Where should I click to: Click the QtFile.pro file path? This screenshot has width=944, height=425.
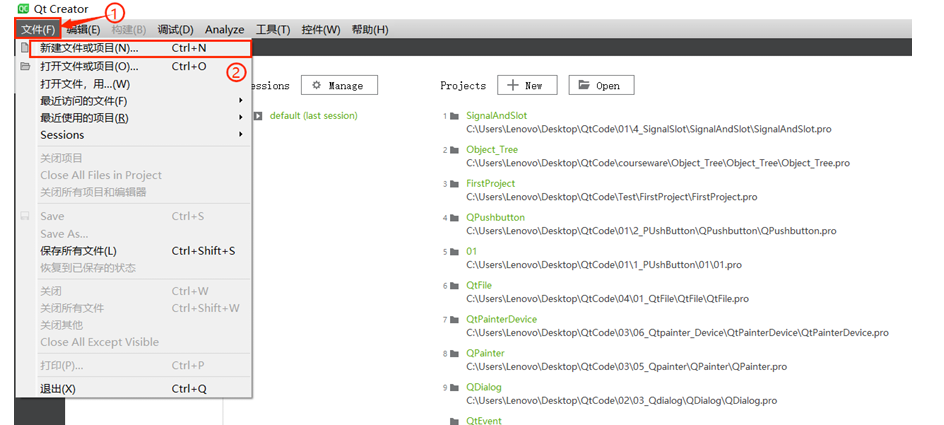pos(607,299)
